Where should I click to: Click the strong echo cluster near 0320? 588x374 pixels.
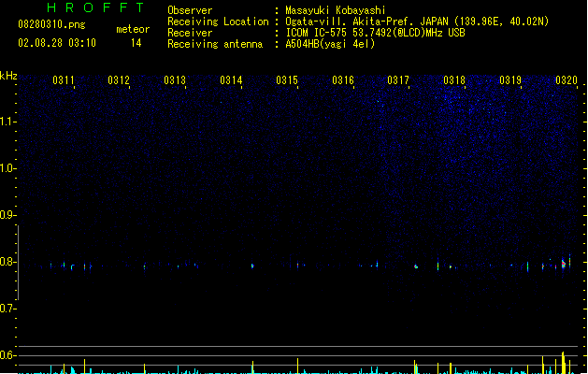pos(564,264)
